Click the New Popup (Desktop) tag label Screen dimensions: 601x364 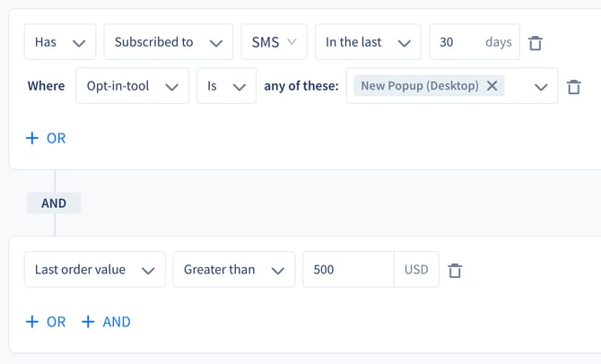(x=420, y=85)
